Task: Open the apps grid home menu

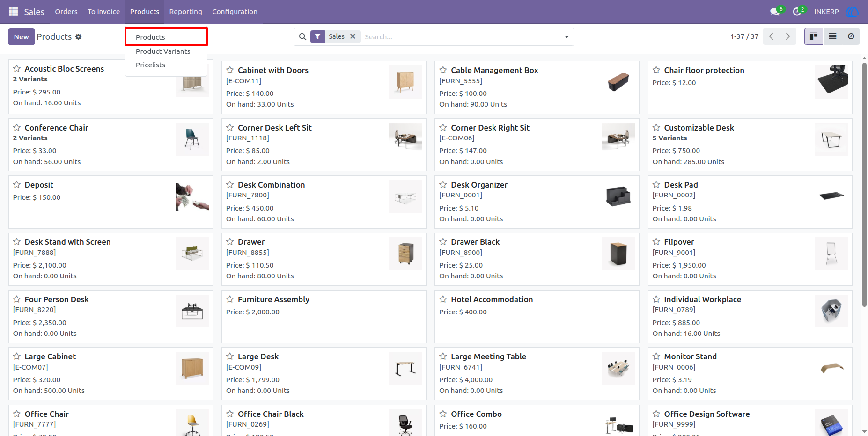Action: (13, 12)
